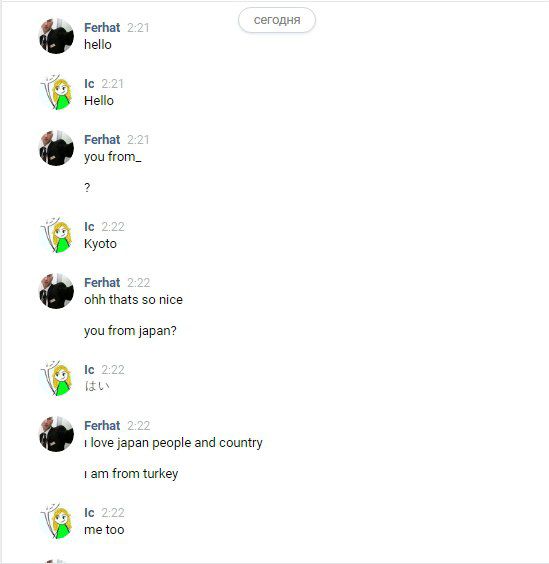Open Ferhat's profile name above "hello"
Image resolution: width=549 pixels, height=564 pixels.
pos(102,28)
